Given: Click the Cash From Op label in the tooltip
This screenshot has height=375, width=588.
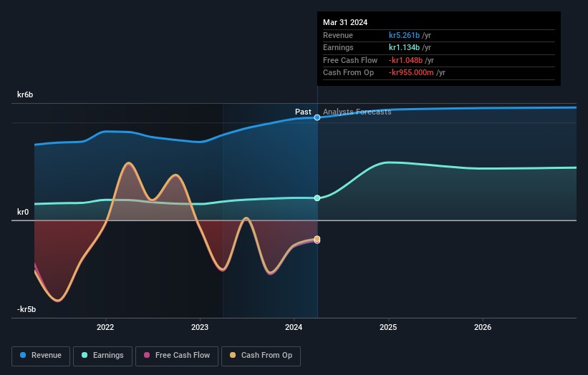Looking at the screenshot, I should pyautogui.click(x=348, y=73).
